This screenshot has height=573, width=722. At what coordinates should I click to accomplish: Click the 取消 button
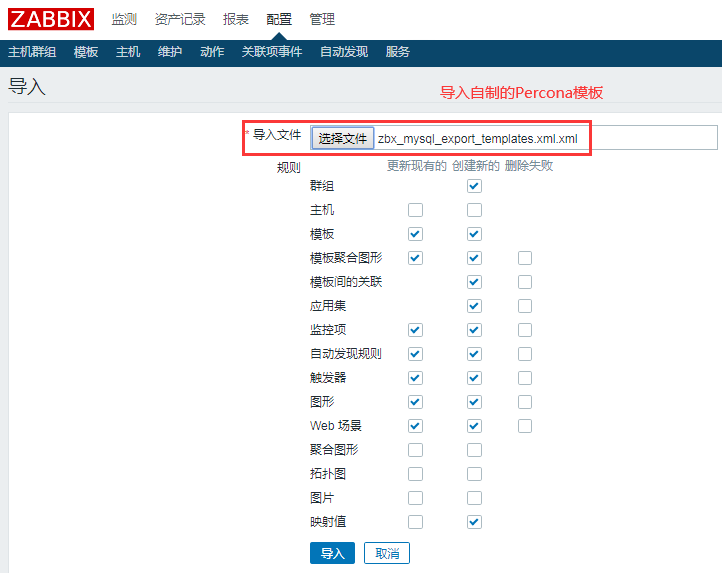tap(387, 553)
